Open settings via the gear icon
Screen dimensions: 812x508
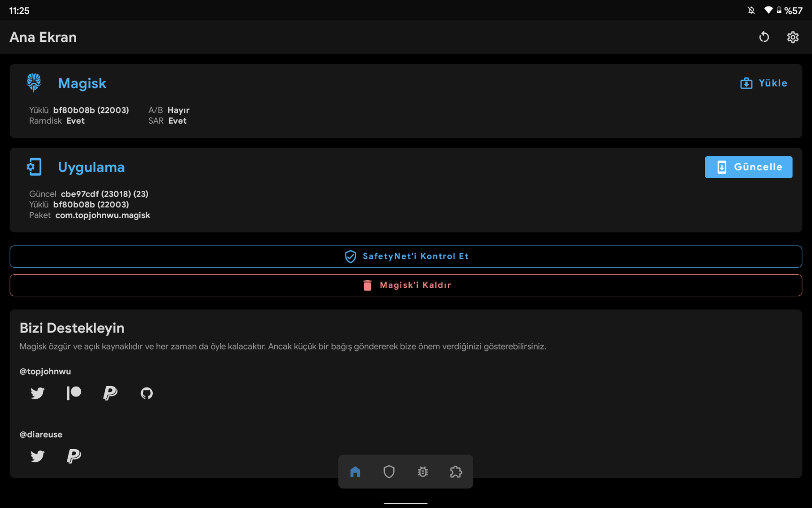pos(793,37)
